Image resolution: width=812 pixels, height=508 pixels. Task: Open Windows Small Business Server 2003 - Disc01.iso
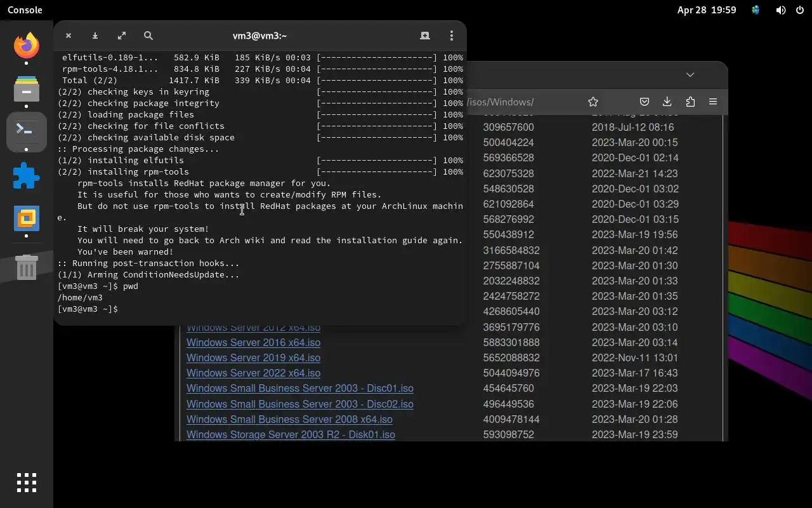click(299, 388)
